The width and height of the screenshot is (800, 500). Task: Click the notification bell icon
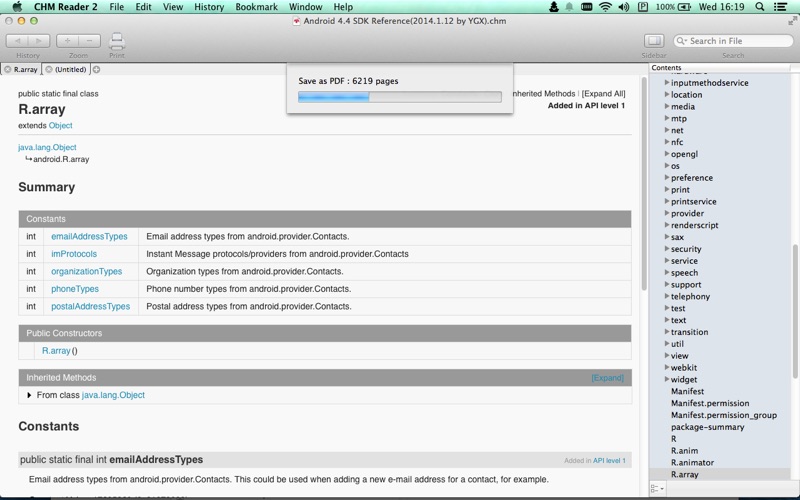(x=569, y=7)
